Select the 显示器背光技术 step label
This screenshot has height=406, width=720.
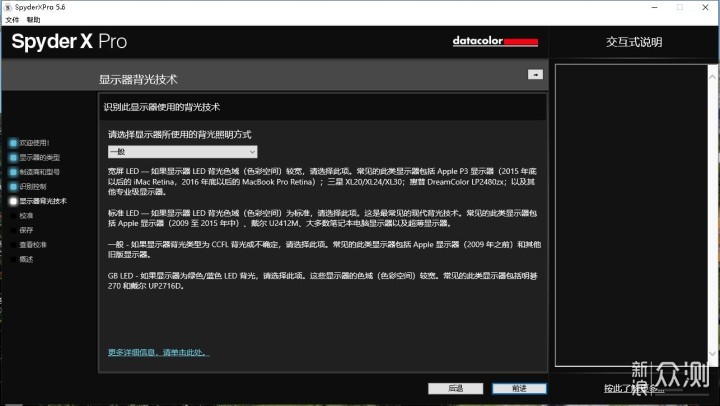(43, 201)
